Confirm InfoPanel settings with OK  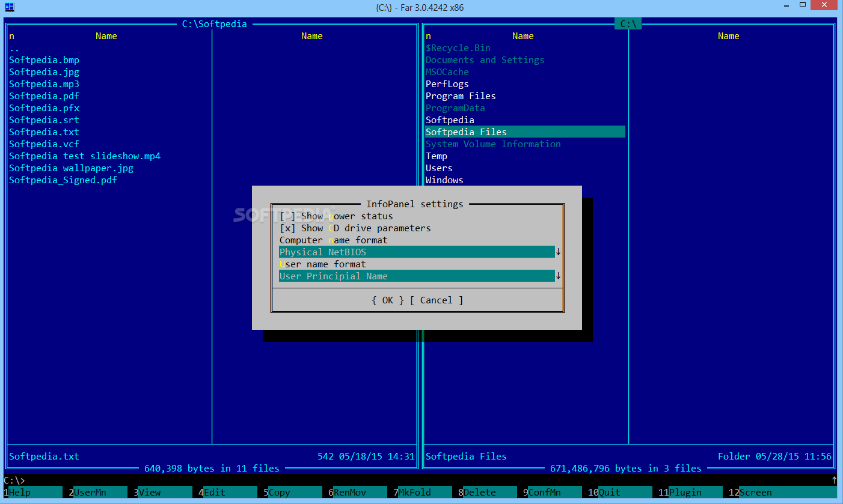tap(387, 300)
